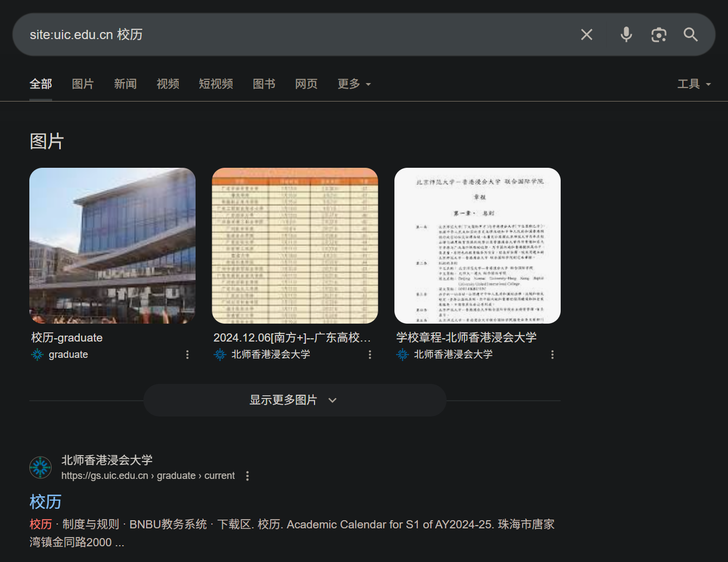Viewport: 728px width, 562px height.
Task: Open the 学校章程 document image thumbnail
Action: 478,245
